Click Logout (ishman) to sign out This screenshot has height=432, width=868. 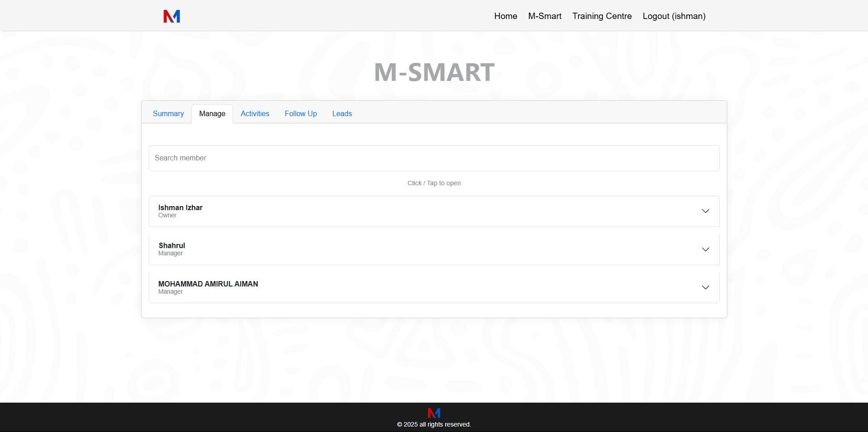[x=674, y=16]
